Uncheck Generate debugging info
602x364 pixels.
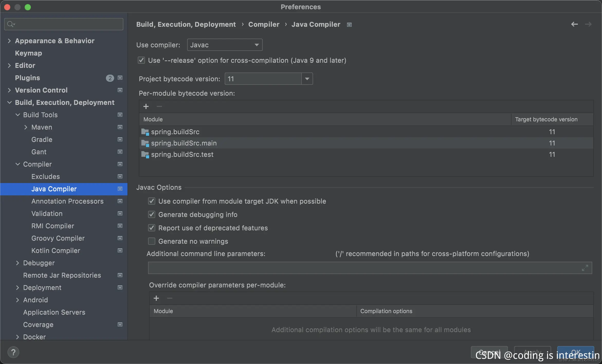tap(152, 214)
